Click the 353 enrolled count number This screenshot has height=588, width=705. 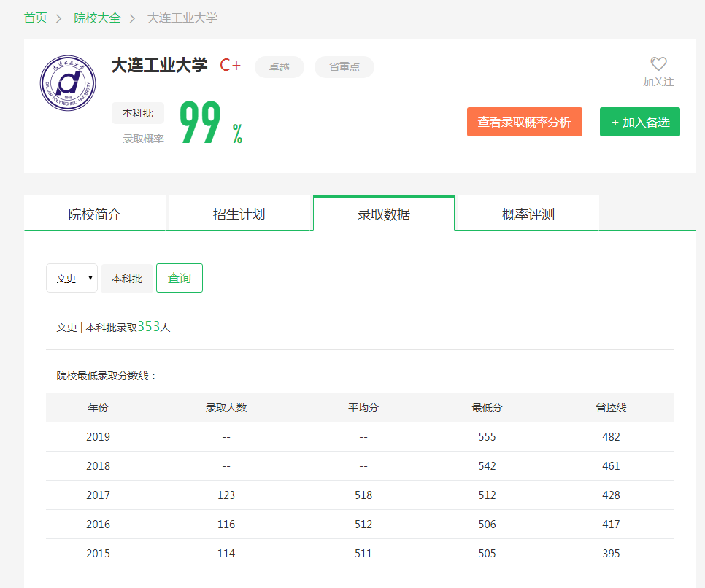coord(149,326)
